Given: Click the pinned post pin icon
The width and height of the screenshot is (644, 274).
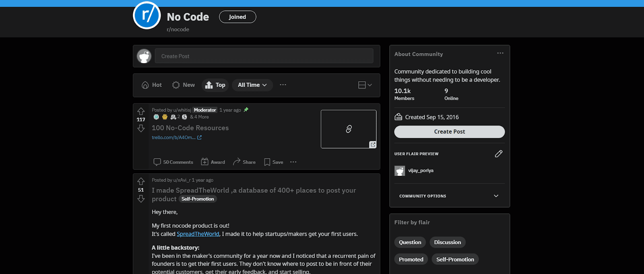Looking at the screenshot, I should coord(246,109).
